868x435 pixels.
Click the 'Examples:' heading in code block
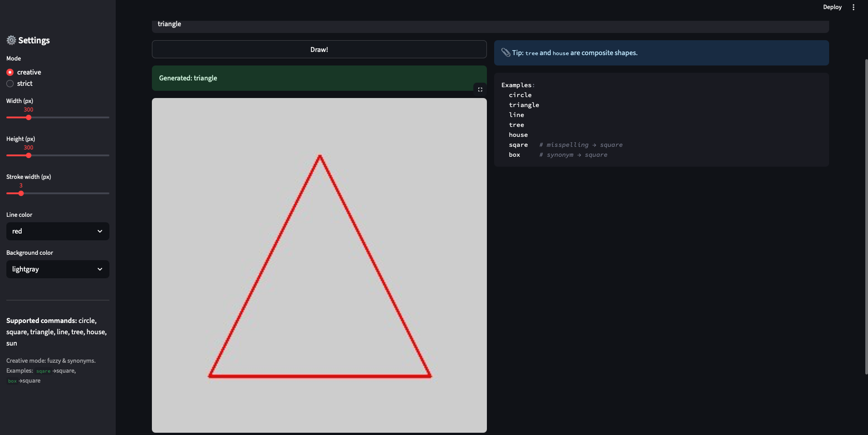[518, 85]
